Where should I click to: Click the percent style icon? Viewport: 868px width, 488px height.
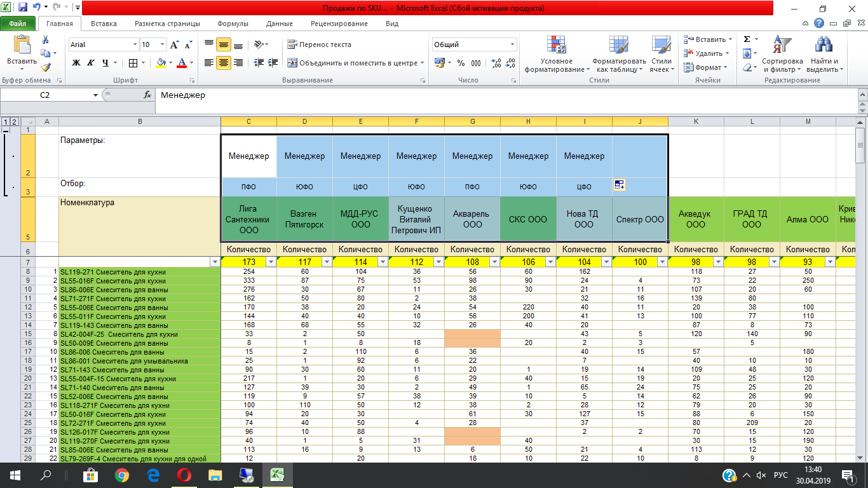(460, 63)
